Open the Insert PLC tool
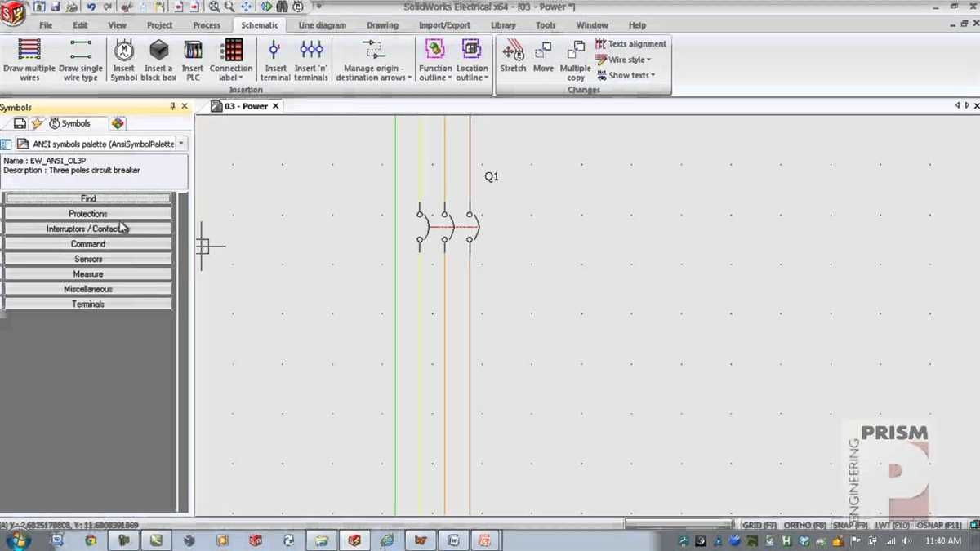The image size is (980, 551). (193, 57)
